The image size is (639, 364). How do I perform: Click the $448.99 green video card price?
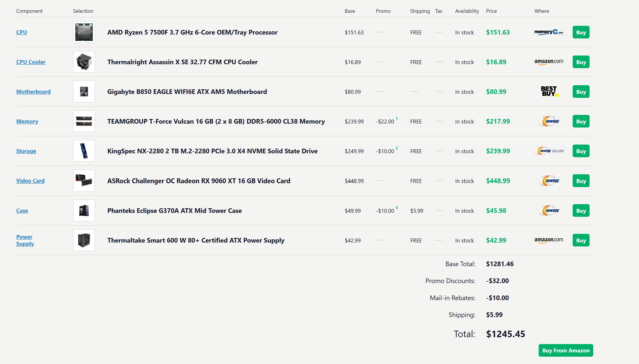click(498, 181)
